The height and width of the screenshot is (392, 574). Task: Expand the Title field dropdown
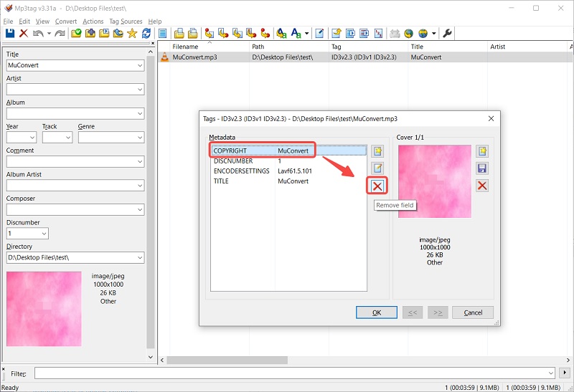(x=140, y=65)
